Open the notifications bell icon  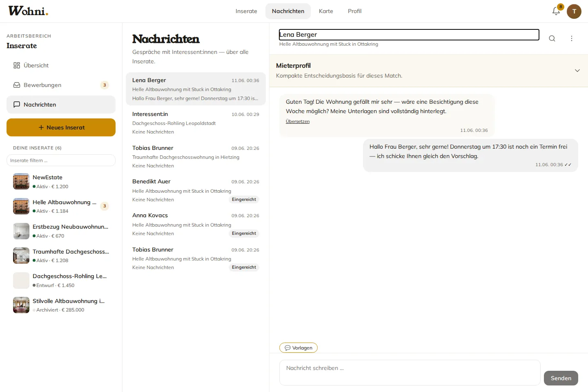[x=556, y=11]
